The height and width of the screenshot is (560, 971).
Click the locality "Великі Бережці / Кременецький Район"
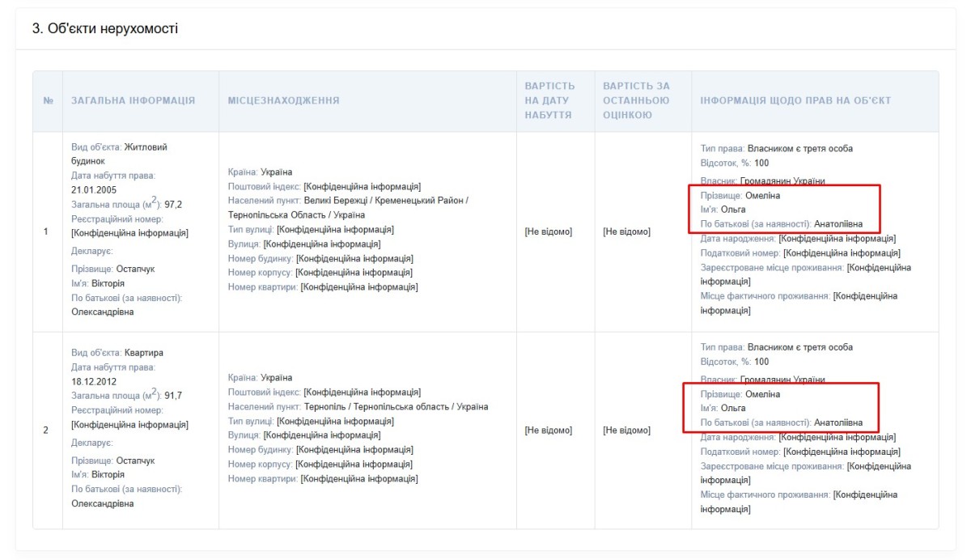pos(386,201)
